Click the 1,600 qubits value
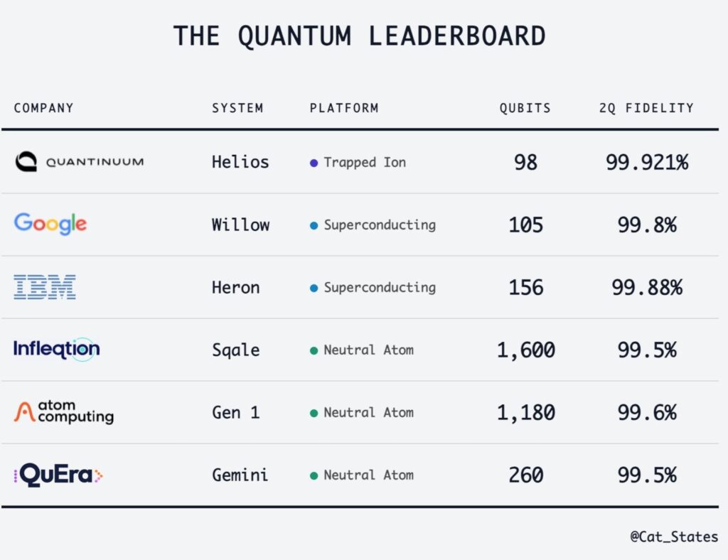Screen dimensions: 728x560 click(x=526, y=350)
